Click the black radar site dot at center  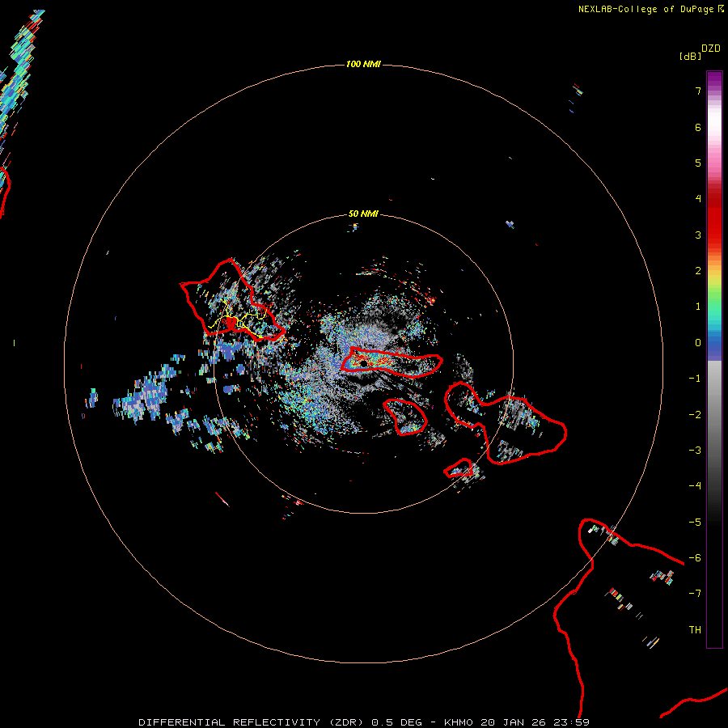coord(363,364)
